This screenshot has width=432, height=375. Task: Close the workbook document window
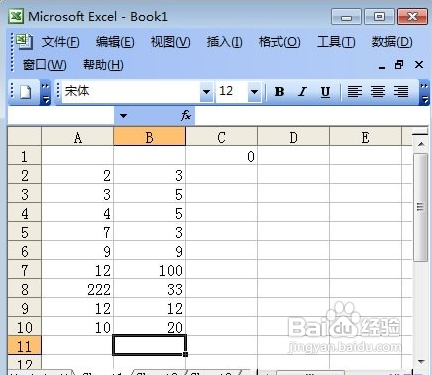(x=419, y=64)
